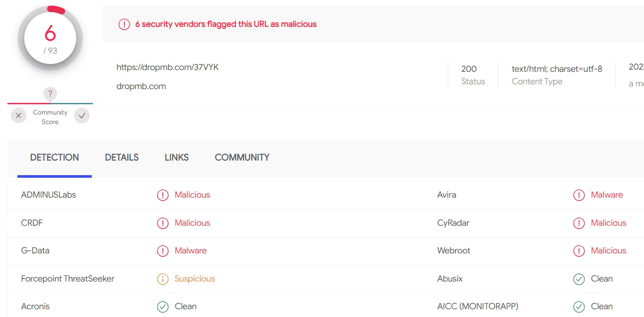Image resolution: width=644 pixels, height=317 pixels.
Task: Click the G-Data malware warning icon
Action: point(162,251)
